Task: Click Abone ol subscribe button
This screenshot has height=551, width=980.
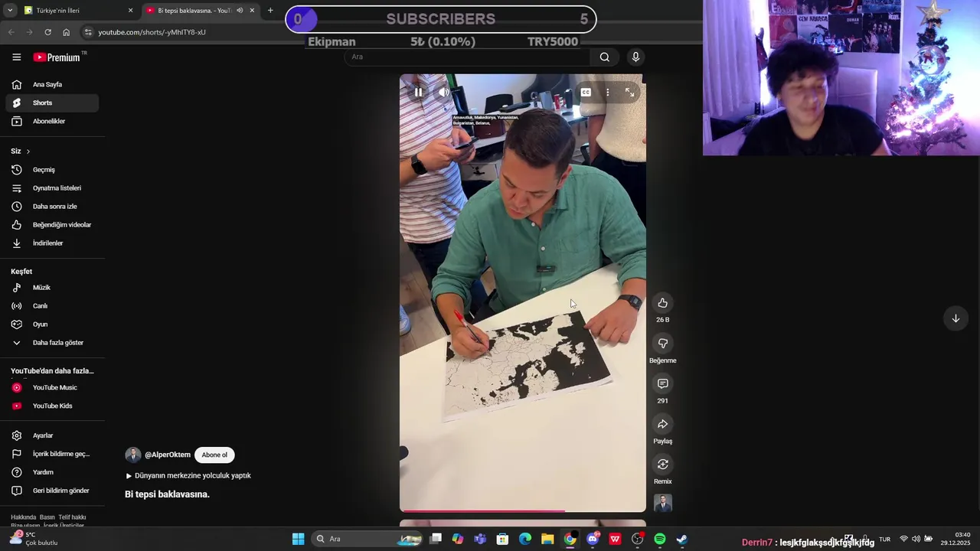Action: (214, 455)
